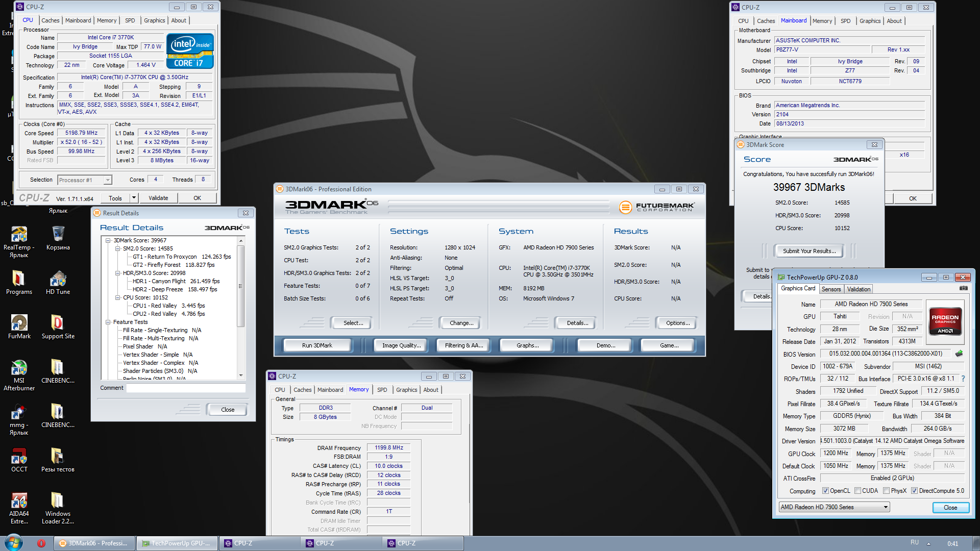The width and height of the screenshot is (980, 551).
Task: Open the Support Site desktop shortcut
Action: tap(58, 327)
